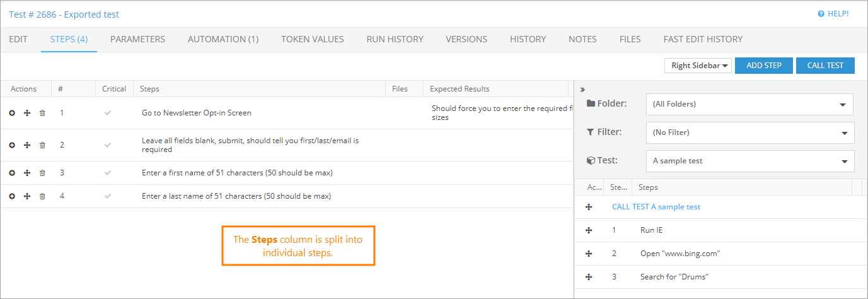
Task: Click move handle icon for step 2
Action: pos(27,145)
